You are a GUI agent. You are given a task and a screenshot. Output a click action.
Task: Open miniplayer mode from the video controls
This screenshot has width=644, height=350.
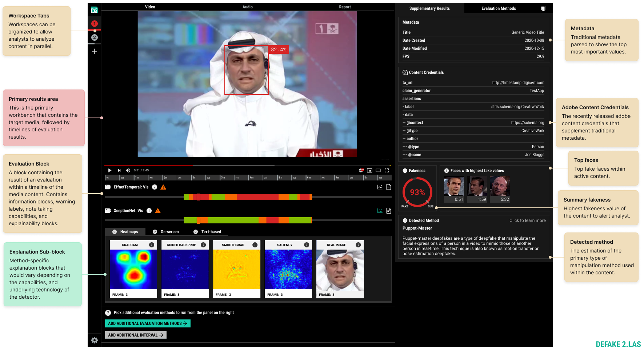(x=369, y=170)
